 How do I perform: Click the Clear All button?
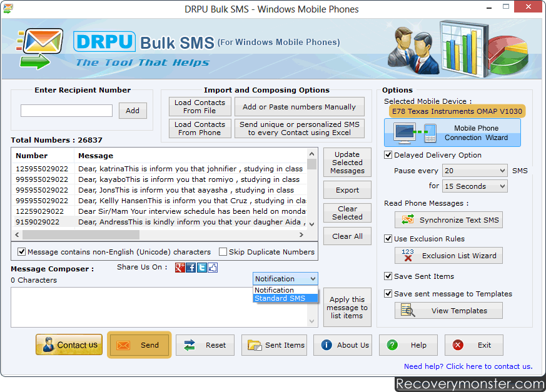(347, 236)
